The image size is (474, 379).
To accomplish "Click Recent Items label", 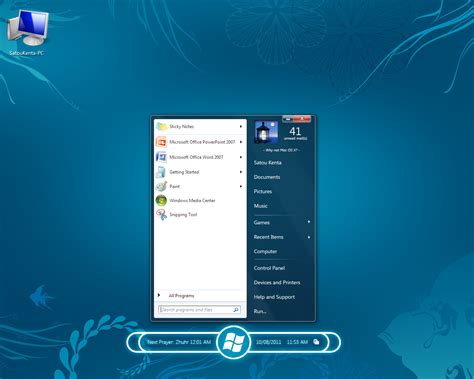I will (268, 237).
